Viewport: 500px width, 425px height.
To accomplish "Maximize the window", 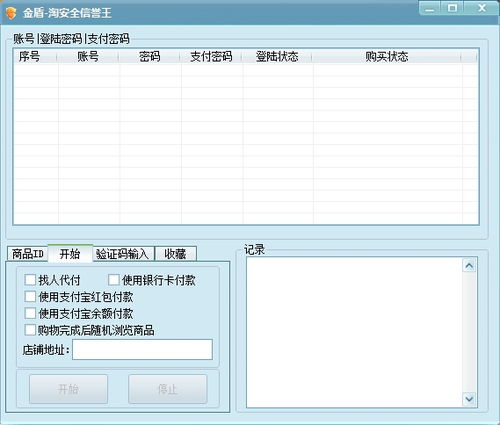I will [452, 8].
